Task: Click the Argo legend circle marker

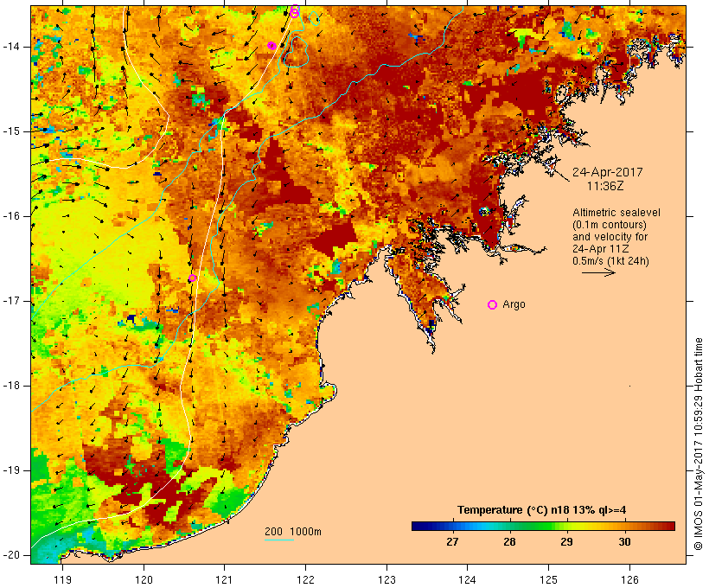Action: coord(493,305)
